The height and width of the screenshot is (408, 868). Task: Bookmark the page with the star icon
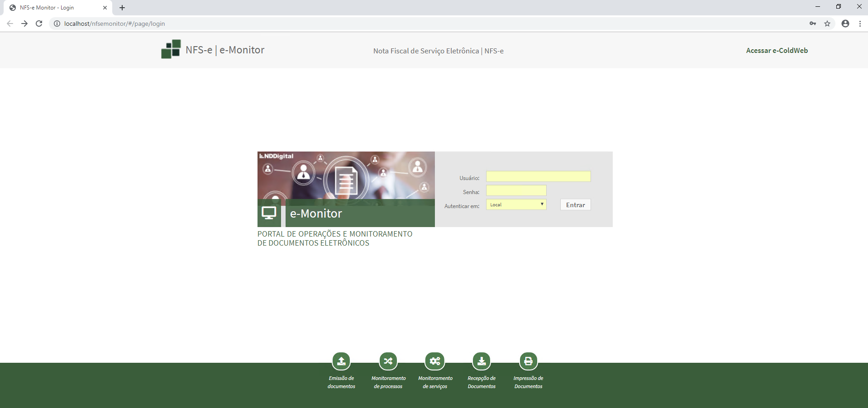828,24
